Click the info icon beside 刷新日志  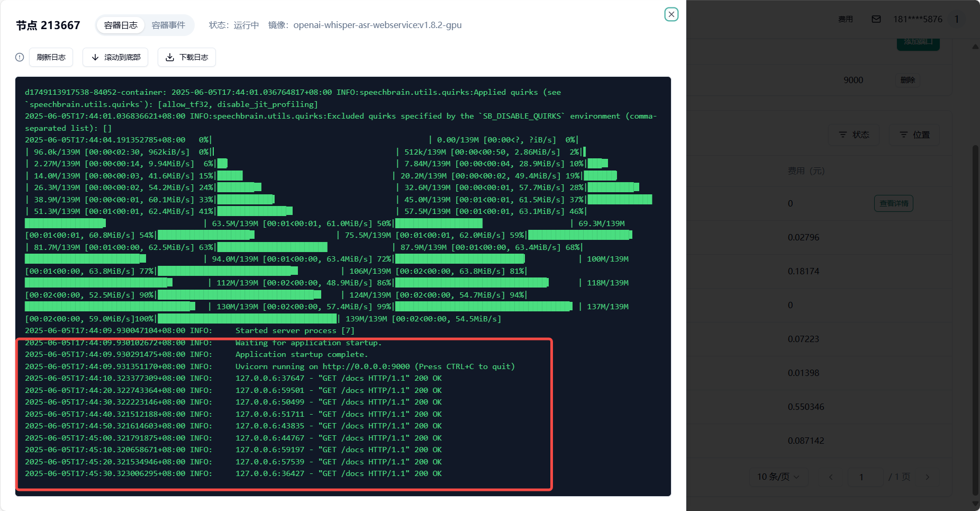tap(20, 57)
